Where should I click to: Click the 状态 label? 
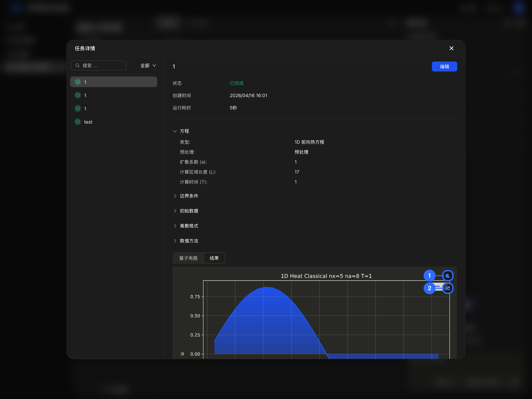[x=177, y=83]
